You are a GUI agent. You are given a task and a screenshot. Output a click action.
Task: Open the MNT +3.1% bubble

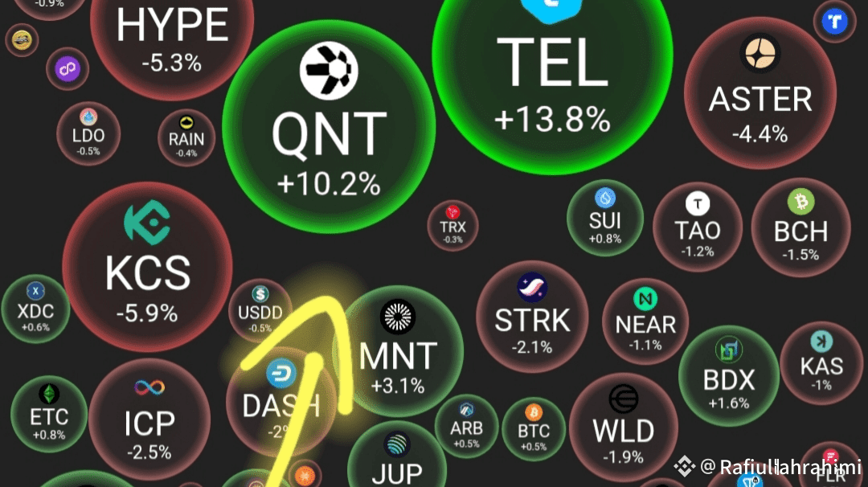tap(398, 351)
